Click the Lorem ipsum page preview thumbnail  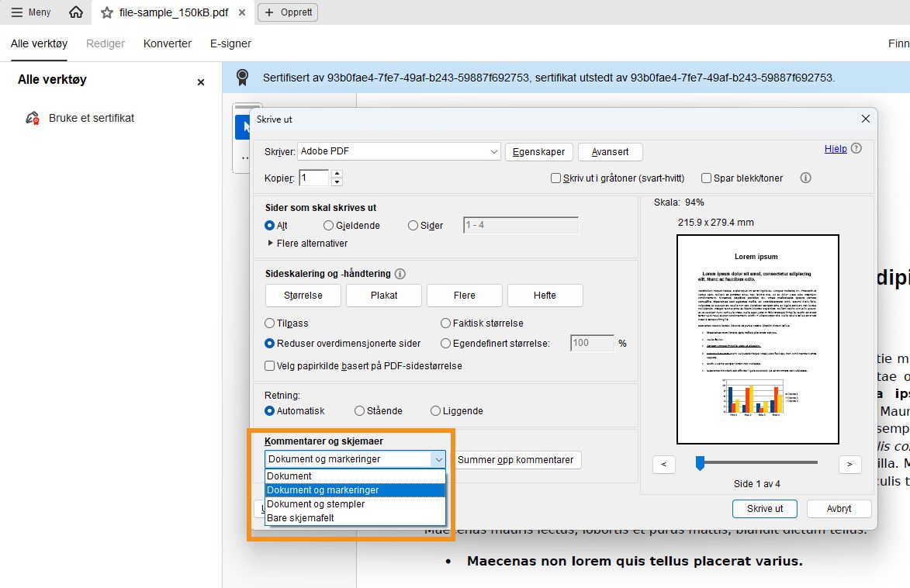click(x=758, y=340)
